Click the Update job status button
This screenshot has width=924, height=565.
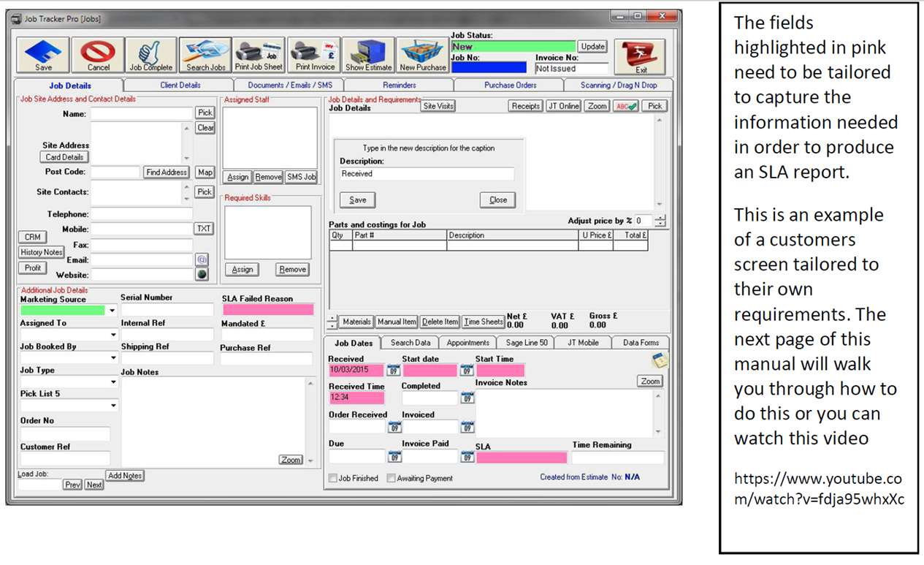click(x=592, y=47)
